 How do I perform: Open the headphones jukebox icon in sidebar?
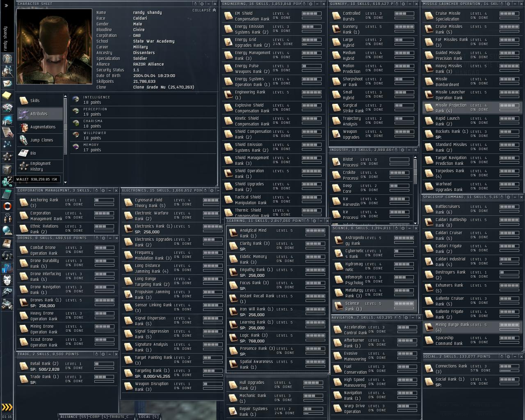coord(7,256)
